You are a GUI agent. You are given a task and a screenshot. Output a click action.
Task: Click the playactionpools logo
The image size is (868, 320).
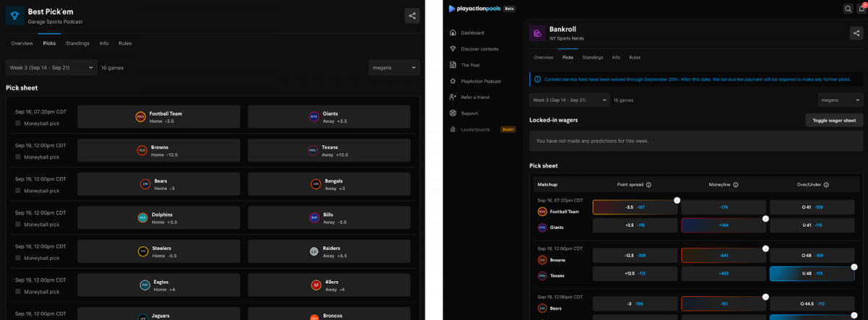[x=475, y=9]
